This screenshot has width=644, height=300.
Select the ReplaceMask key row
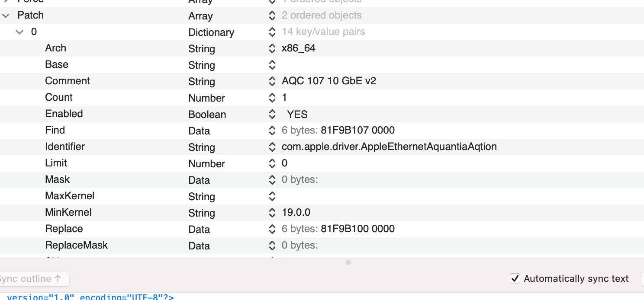[x=76, y=245]
